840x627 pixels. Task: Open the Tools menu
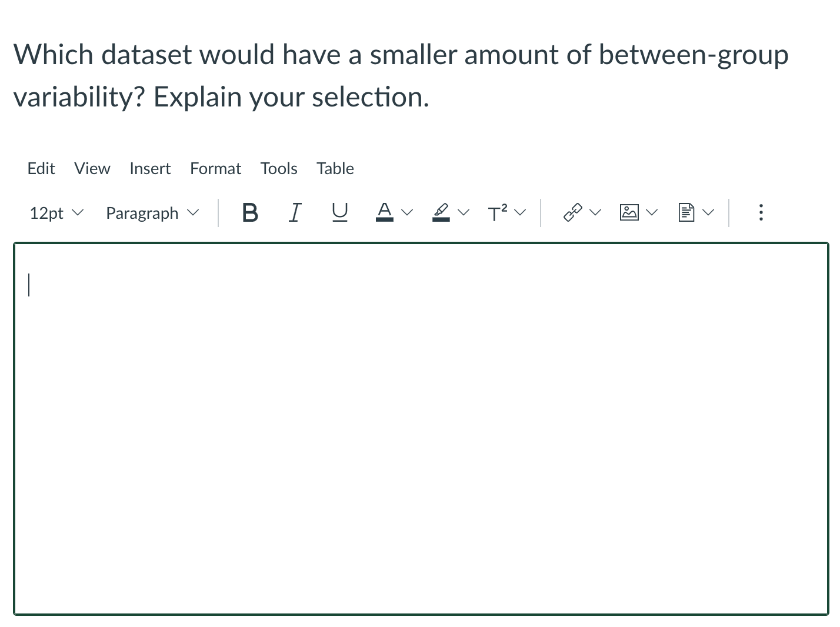[x=279, y=168]
